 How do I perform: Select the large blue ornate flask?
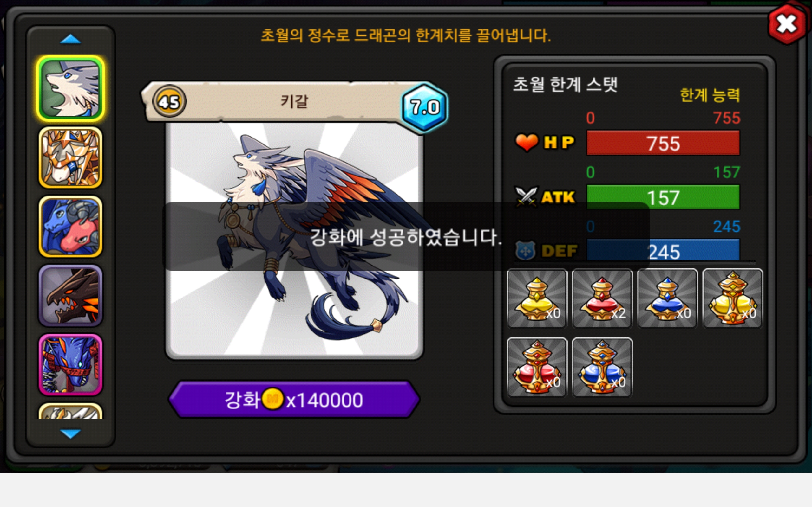click(x=602, y=367)
